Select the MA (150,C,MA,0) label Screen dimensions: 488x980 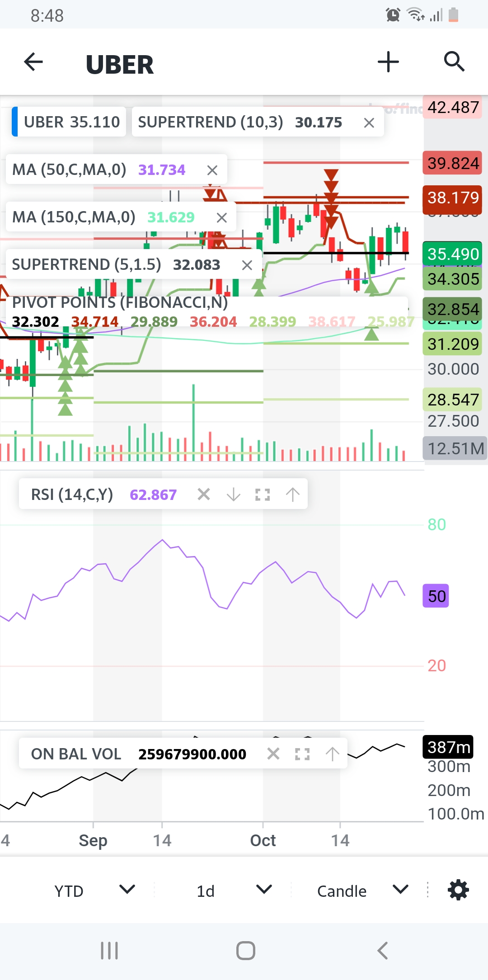point(74,217)
